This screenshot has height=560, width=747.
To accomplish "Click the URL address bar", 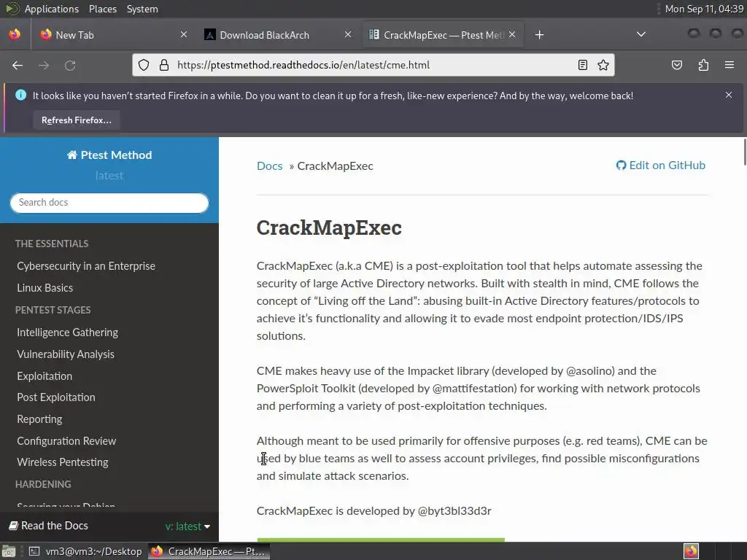I will (374, 65).
